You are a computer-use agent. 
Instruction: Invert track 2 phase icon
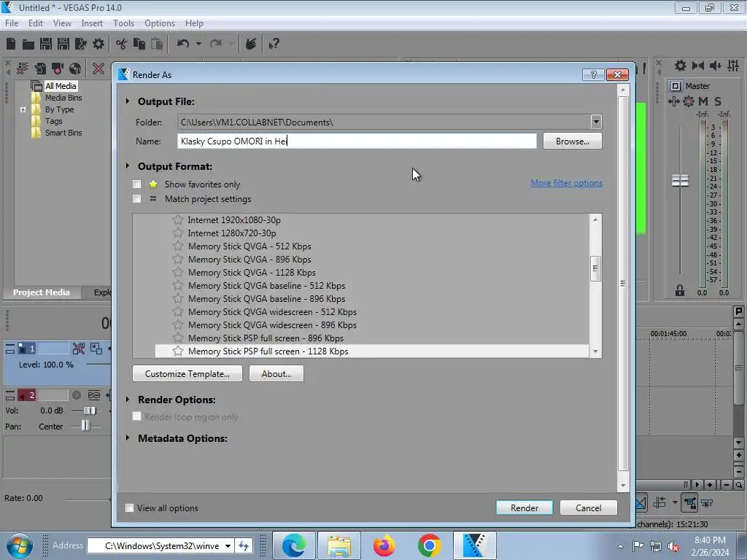tap(94, 395)
